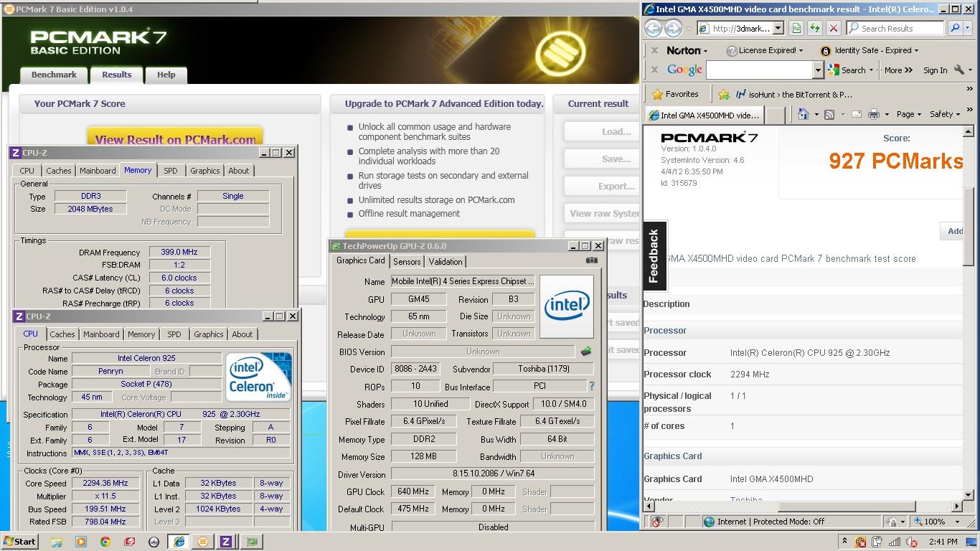Viewport: 980px width, 551px height.
Task: Open Windows Media Player from taskbar
Action: [x=80, y=542]
